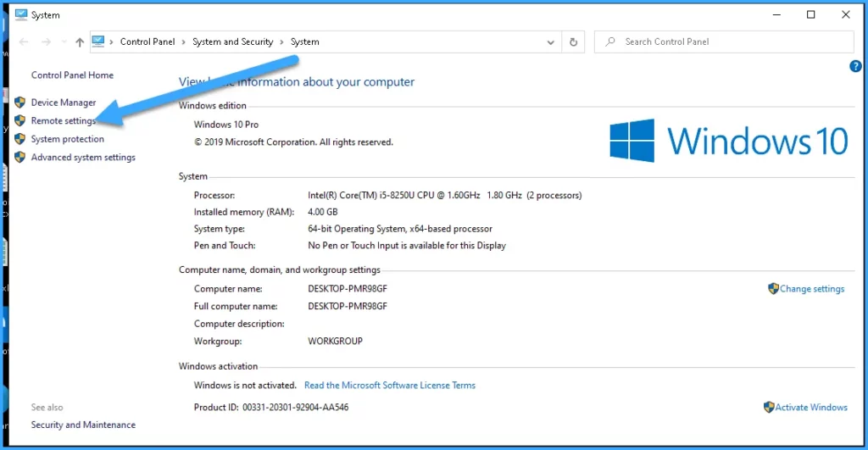Open Security and Maintenance under See also
The image size is (868, 450).
pyautogui.click(x=83, y=425)
